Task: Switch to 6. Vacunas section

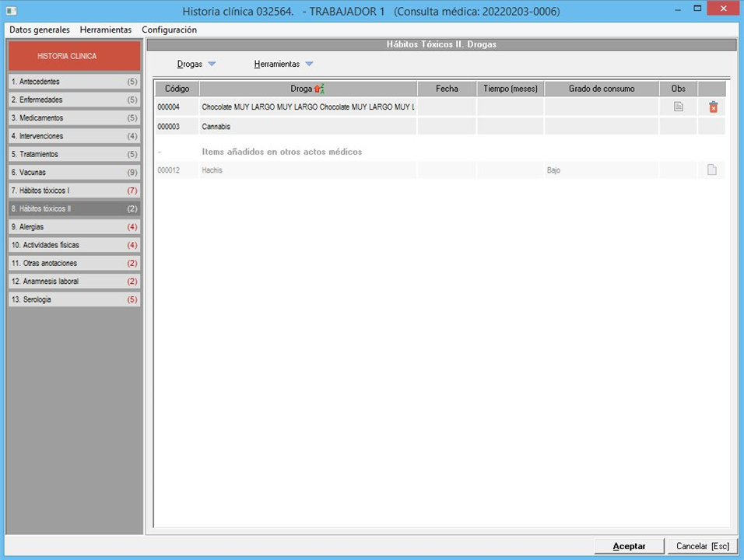Action: pyautogui.click(x=74, y=172)
